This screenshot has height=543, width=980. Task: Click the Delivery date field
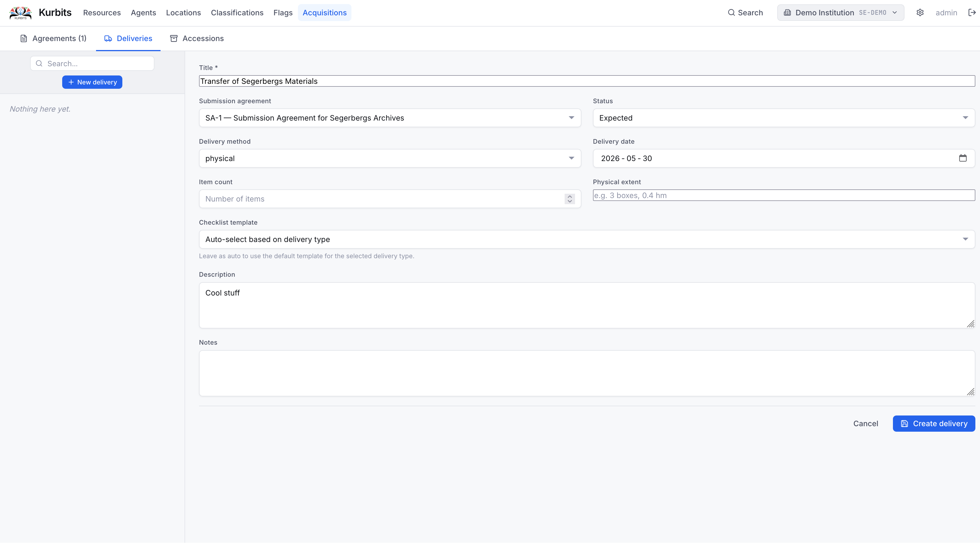click(784, 158)
